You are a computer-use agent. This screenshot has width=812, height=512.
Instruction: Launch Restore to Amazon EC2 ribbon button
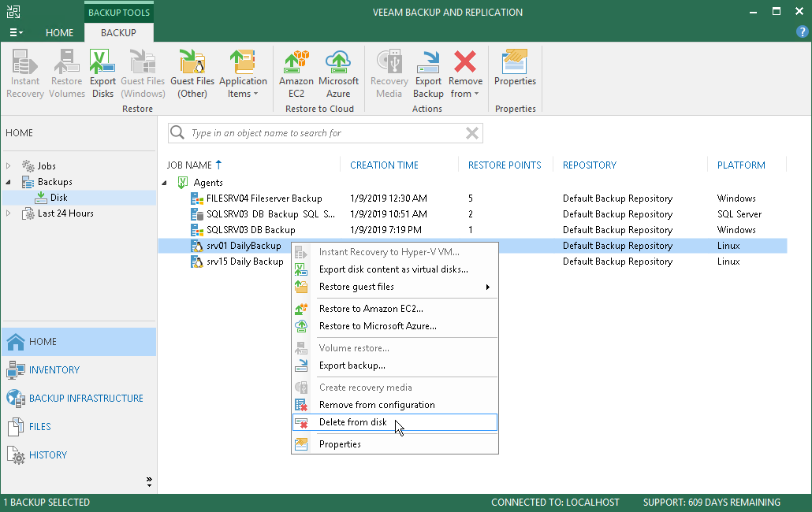(x=296, y=73)
